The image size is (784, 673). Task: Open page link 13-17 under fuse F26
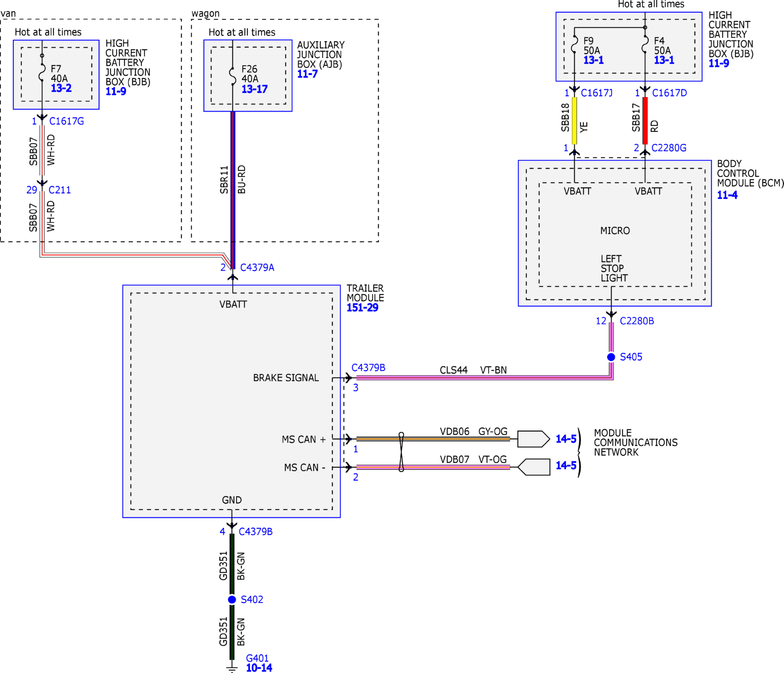[255, 89]
